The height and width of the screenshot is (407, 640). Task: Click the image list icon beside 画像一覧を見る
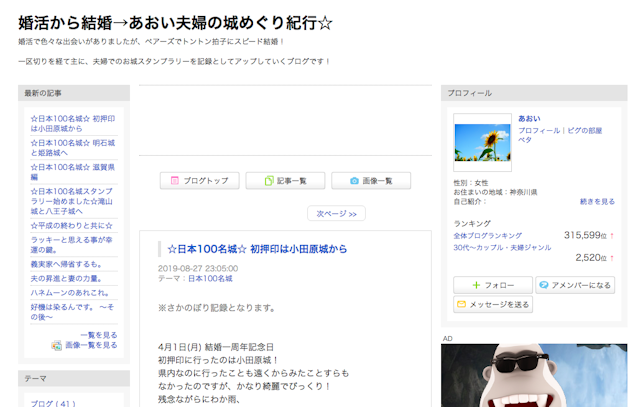tap(57, 345)
